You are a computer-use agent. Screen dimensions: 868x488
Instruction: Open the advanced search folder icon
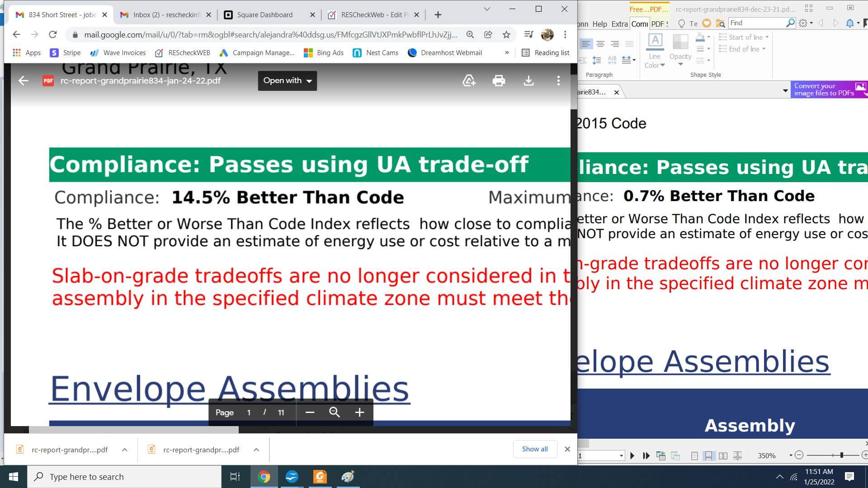coord(721,23)
